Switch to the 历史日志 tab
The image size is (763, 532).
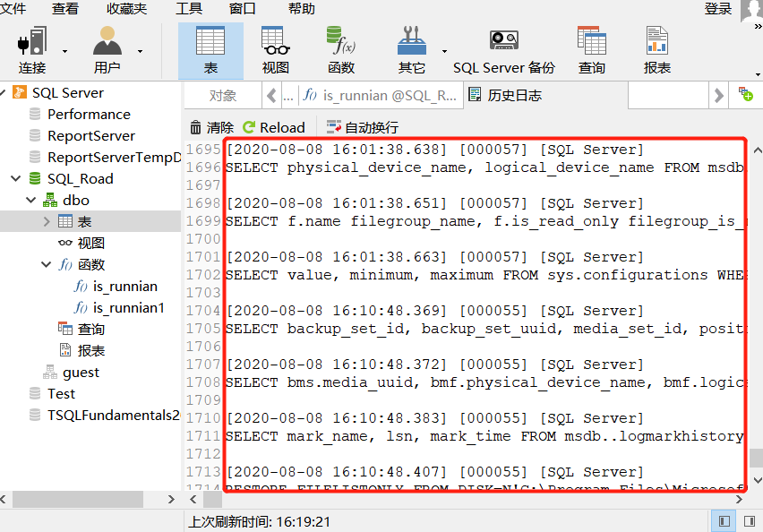pyautogui.click(x=505, y=96)
